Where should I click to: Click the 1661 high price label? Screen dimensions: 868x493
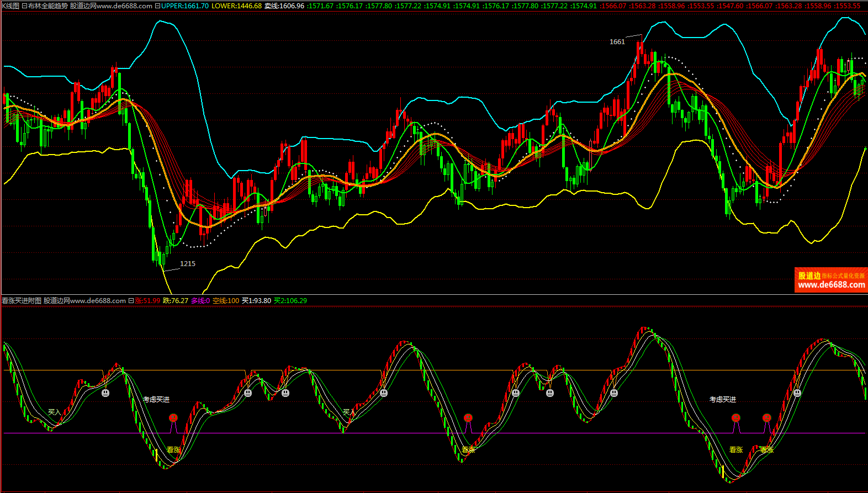click(617, 42)
